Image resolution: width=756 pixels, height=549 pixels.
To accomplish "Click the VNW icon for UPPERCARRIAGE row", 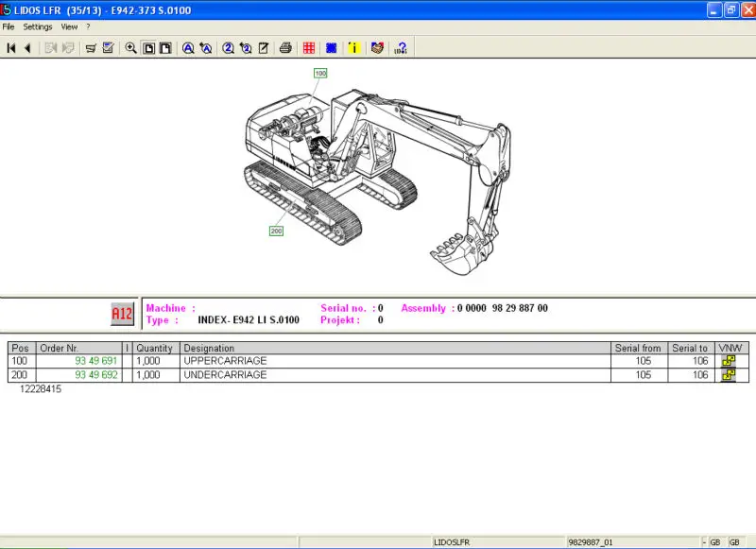I will (729, 361).
